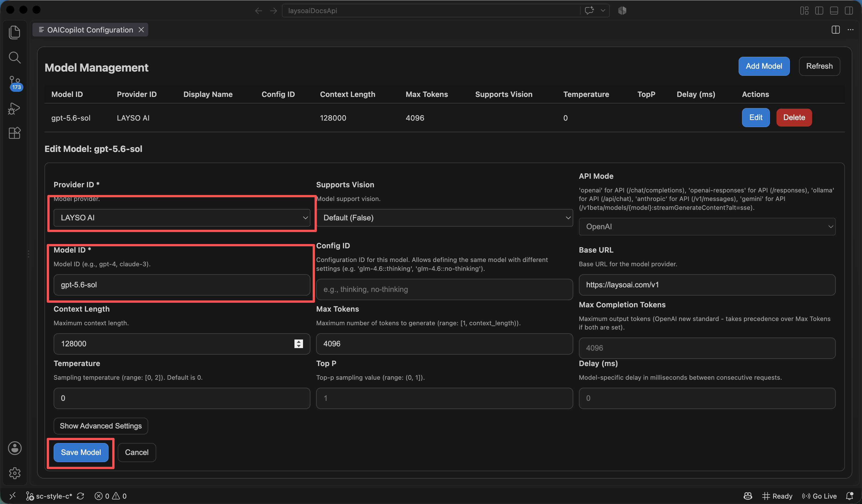This screenshot has height=504, width=862.
Task: Open the API Mode OpenAI dropdown
Action: [x=707, y=227]
